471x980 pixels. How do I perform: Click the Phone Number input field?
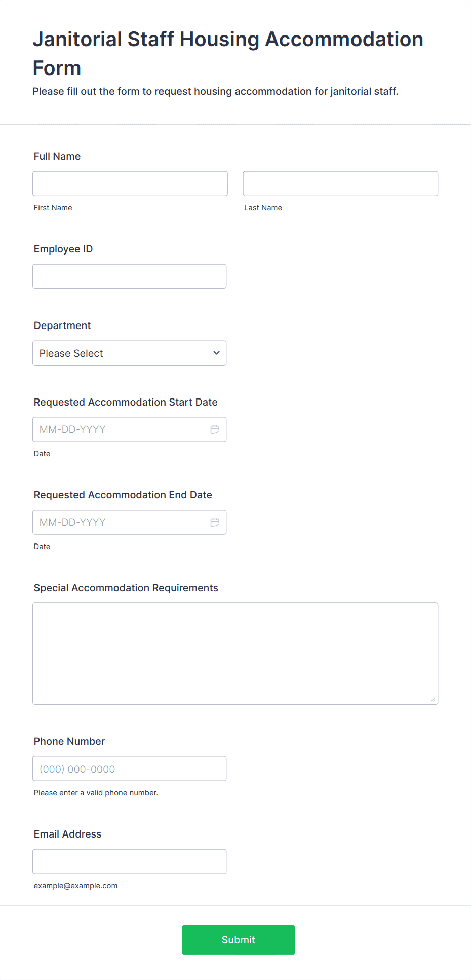(130, 769)
